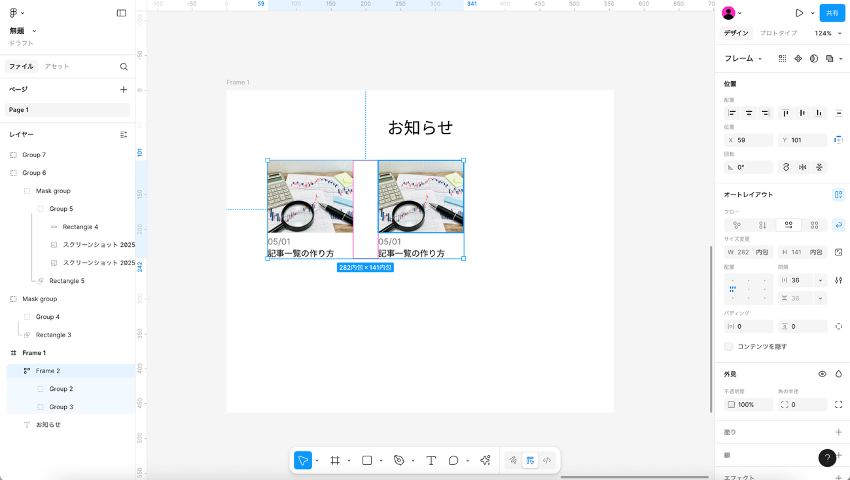Align selection to horizontal center
Image resolution: width=850 pixels, height=480 pixels.
pyautogui.click(x=749, y=113)
